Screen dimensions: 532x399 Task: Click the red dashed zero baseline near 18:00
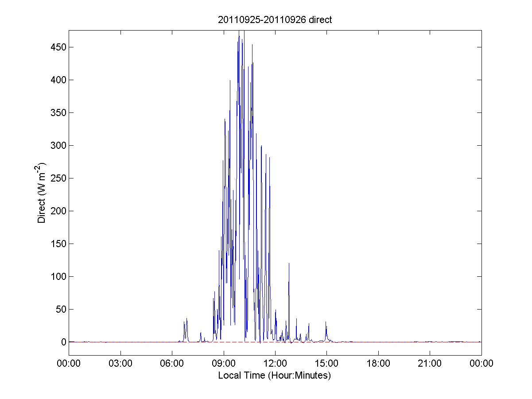378,342
